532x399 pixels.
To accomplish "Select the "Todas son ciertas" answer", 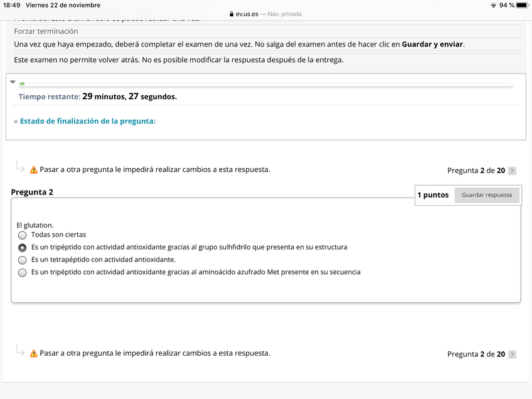I will coord(23,235).
